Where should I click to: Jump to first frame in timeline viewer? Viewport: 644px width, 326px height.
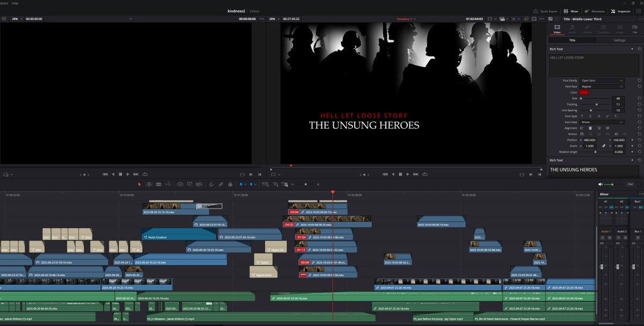pos(384,174)
